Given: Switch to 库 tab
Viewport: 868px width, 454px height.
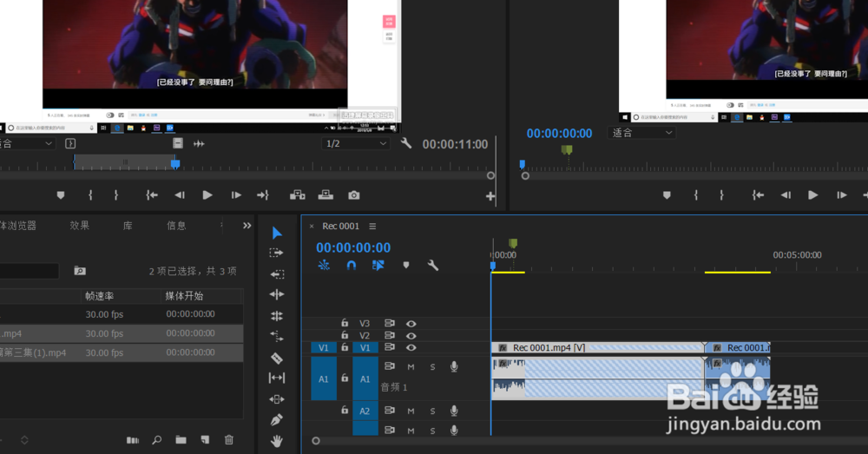Looking at the screenshot, I should point(128,226).
